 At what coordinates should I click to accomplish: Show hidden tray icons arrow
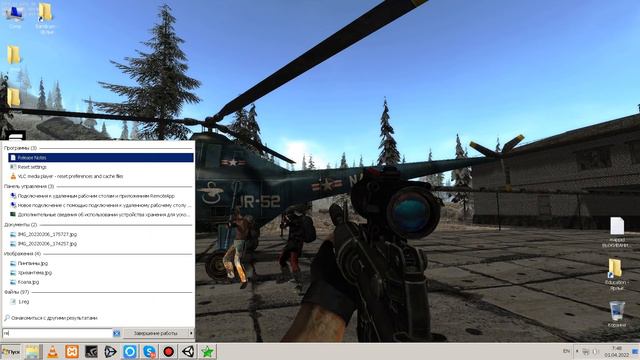pos(577,351)
